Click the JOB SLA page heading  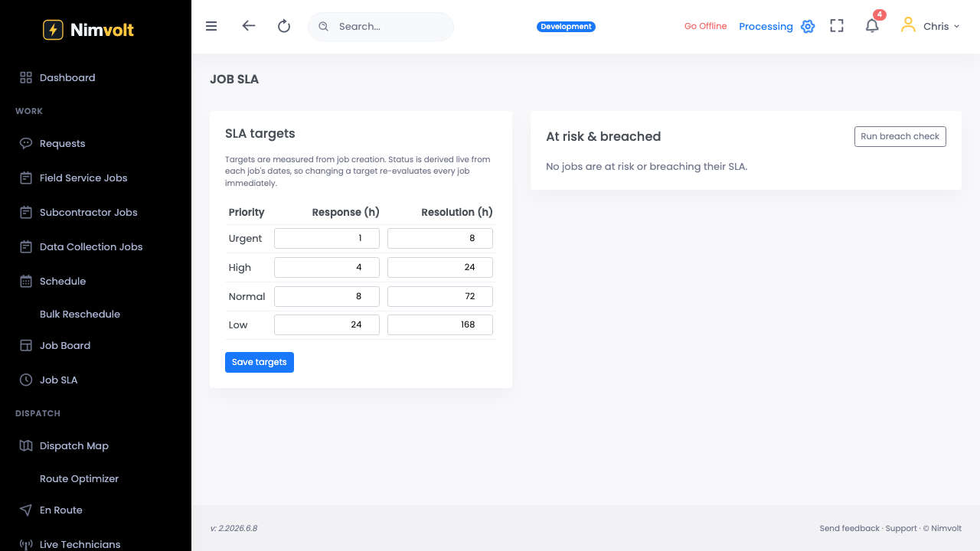[x=234, y=80]
